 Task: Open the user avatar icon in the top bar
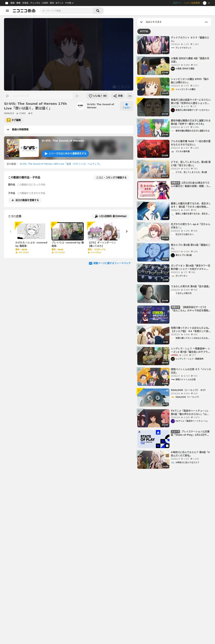point(204,3)
